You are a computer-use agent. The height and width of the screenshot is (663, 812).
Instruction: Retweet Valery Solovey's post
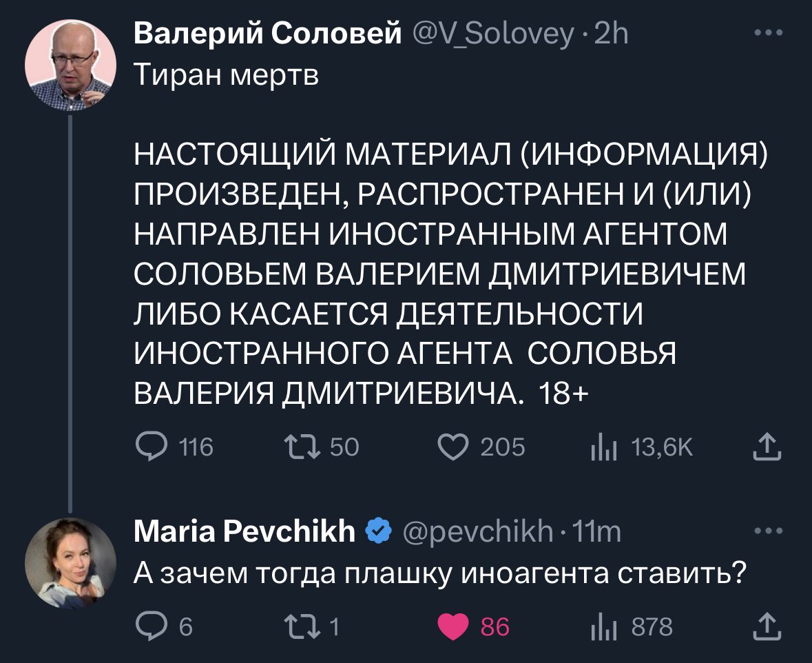[302, 447]
